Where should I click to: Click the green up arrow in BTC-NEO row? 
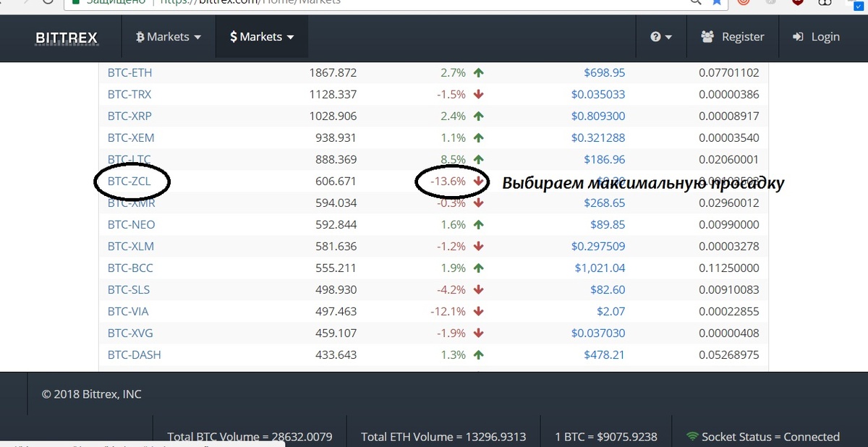pos(478,225)
